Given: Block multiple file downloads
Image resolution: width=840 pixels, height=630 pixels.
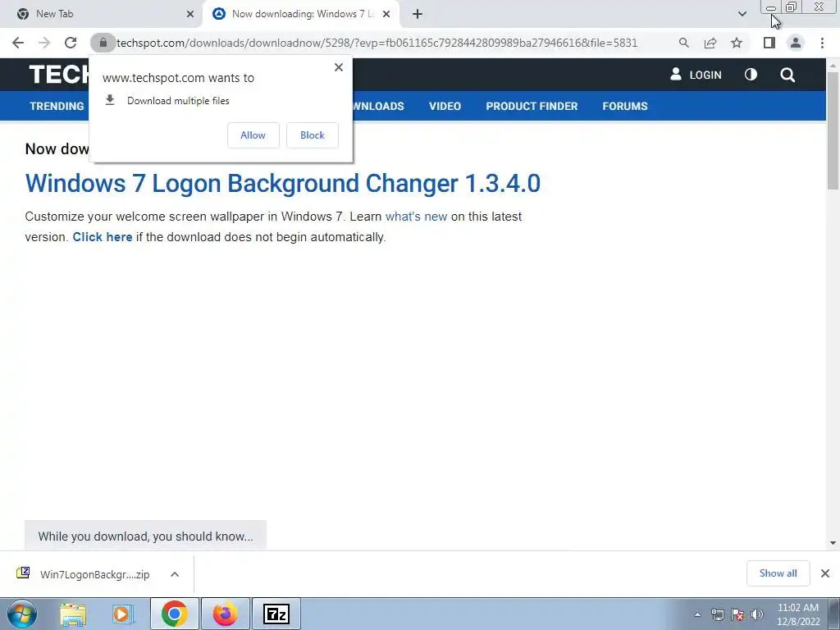Looking at the screenshot, I should 313,135.
